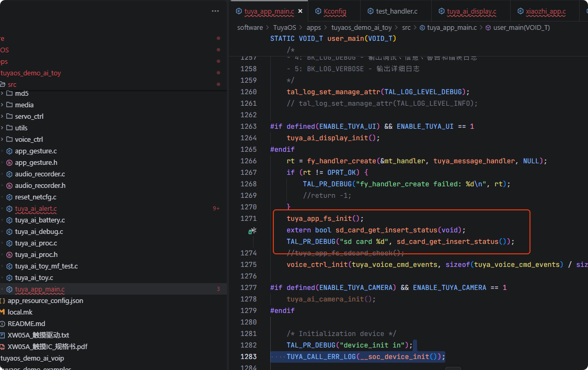This screenshot has width=588, height=370.
Task: Click the TuyaOS breadcrumb segment
Action: tap(284, 27)
